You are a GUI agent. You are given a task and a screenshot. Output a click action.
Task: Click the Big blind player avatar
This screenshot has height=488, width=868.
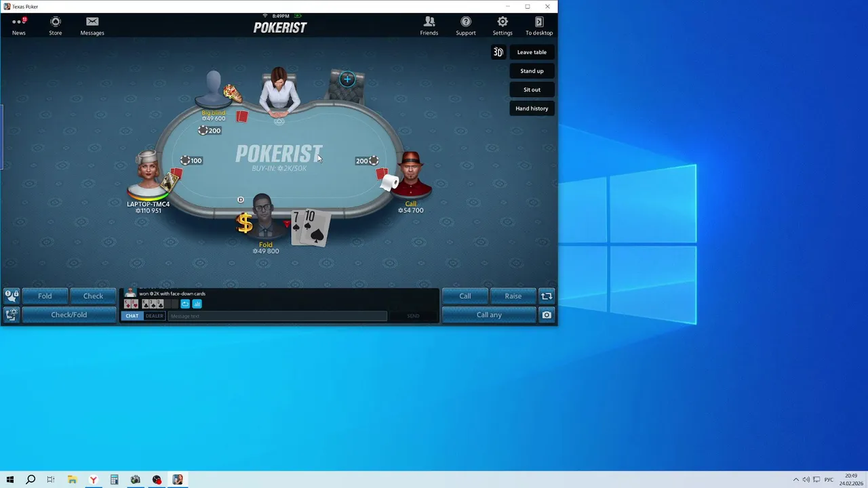tap(213, 89)
